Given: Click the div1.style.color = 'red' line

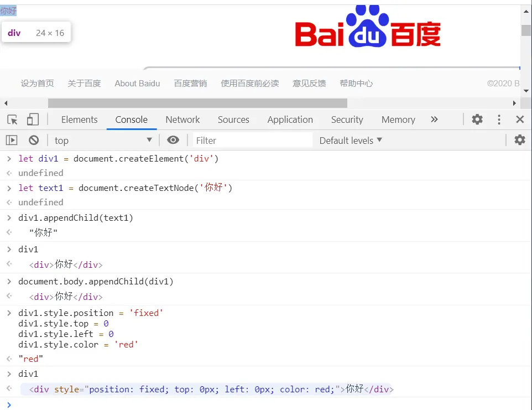Looking at the screenshot, I should pos(78,345).
